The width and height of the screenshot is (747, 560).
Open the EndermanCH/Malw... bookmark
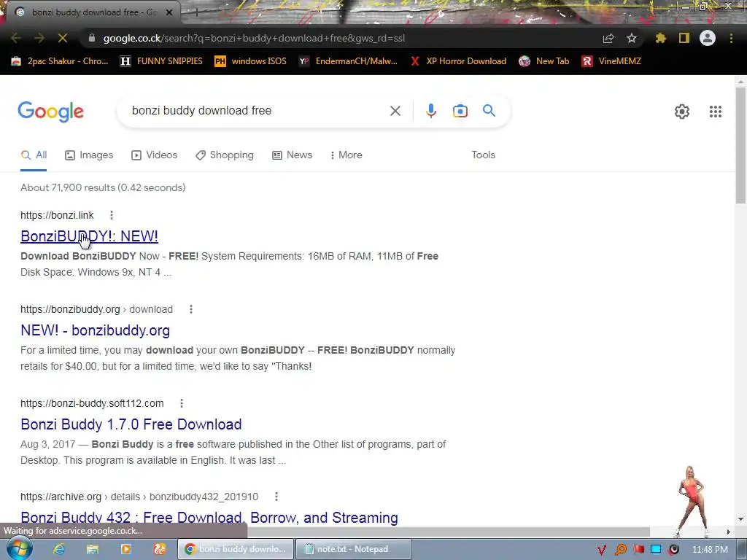coord(348,61)
